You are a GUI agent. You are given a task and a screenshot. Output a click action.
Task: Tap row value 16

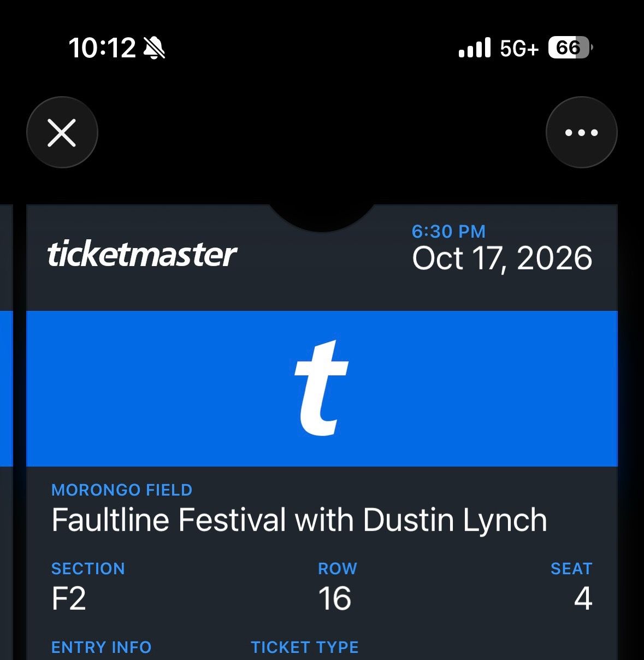tap(334, 599)
